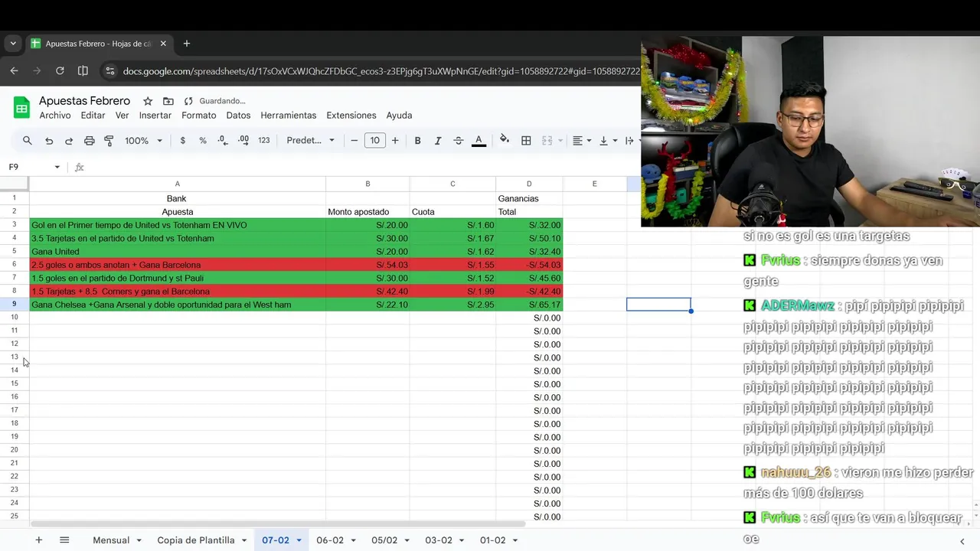Add a new sheet with plus button
The image size is (980, 551).
tap(38, 540)
